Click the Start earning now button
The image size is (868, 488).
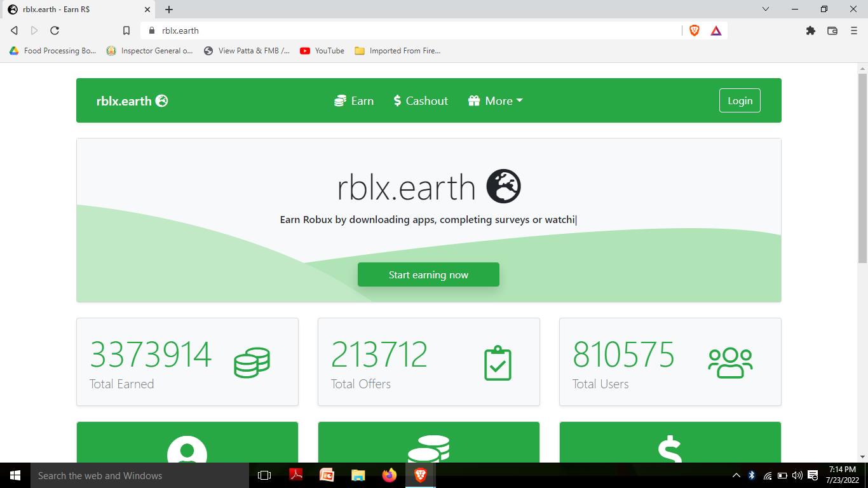[x=428, y=274]
